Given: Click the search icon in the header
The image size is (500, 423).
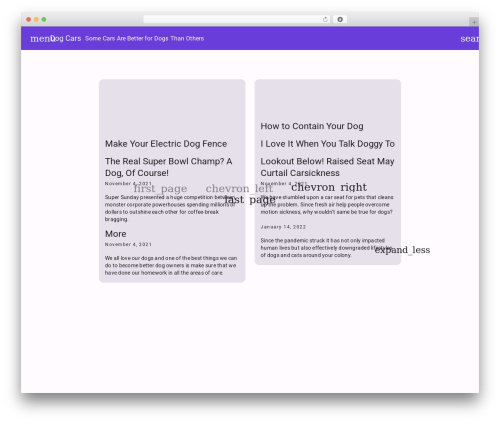Looking at the screenshot, I should pos(470,39).
